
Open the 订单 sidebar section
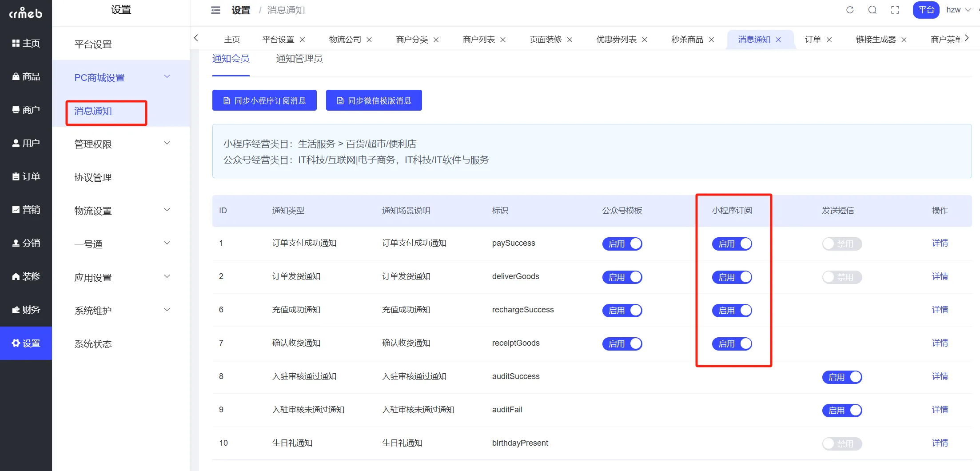(26, 176)
